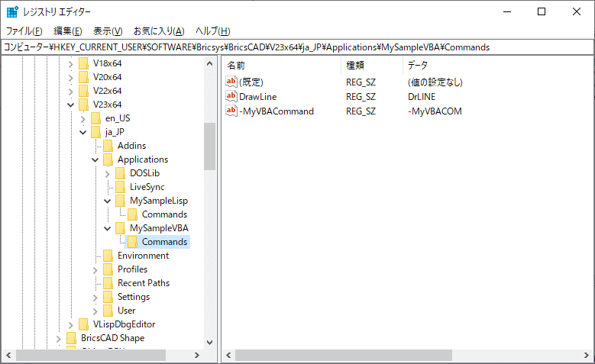This screenshot has height=364, width=595.
Task: Click the MySampleLisp folder icon
Action: click(x=120, y=201)
